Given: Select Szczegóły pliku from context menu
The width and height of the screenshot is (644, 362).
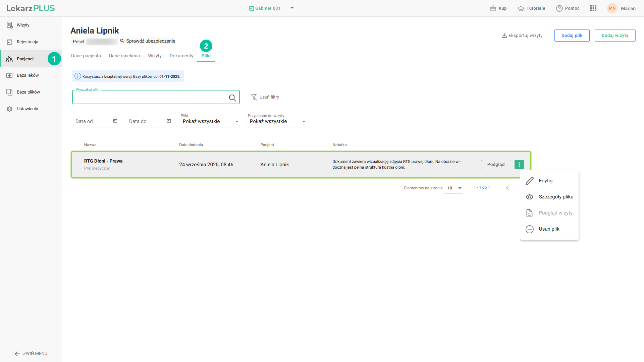Looking at the screenshot, I should pyautogui.click(x=556, y=197).
